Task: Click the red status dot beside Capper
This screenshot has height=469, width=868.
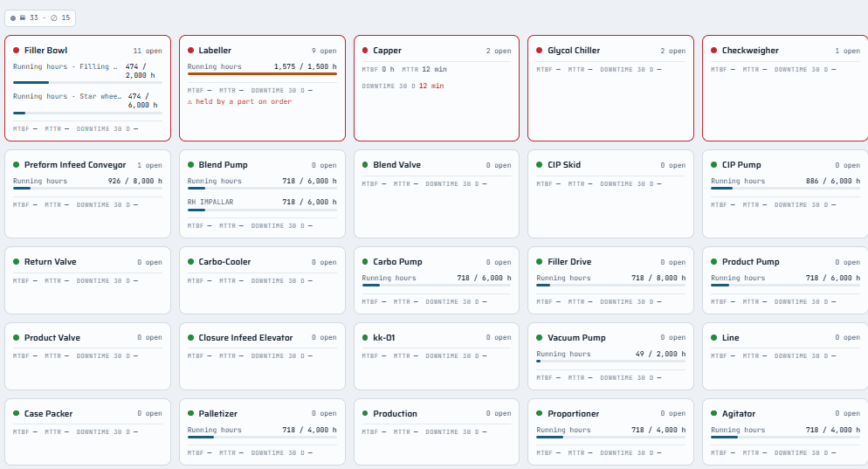Action: [365, 51]
